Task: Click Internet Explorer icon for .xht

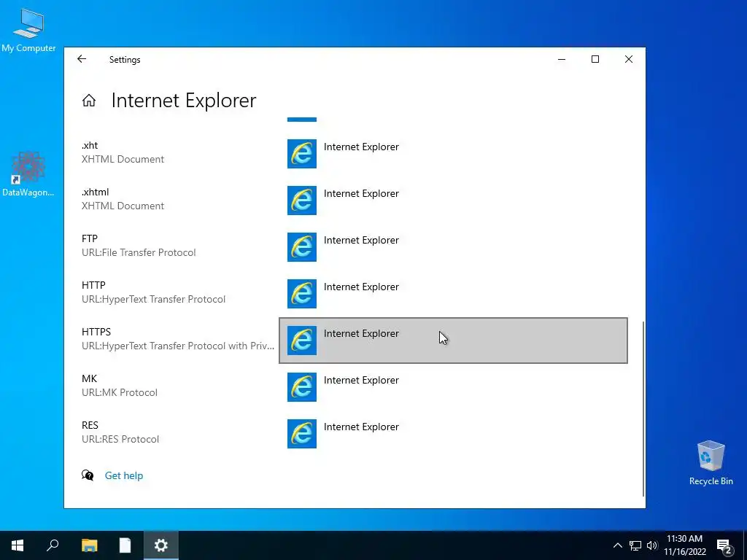Action: (x=301, y=154)
